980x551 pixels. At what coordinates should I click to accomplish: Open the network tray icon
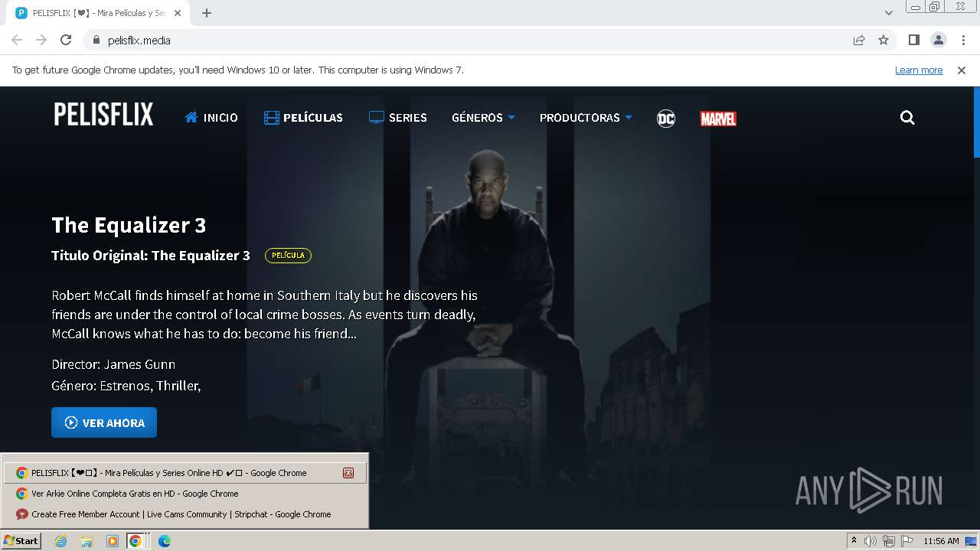tap(889, 541)
